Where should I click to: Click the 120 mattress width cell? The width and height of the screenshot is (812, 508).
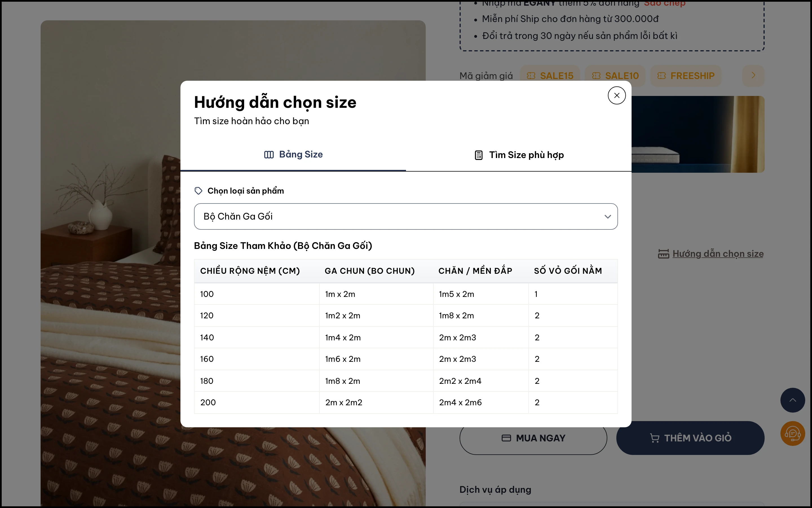click(x=257, y=316)
